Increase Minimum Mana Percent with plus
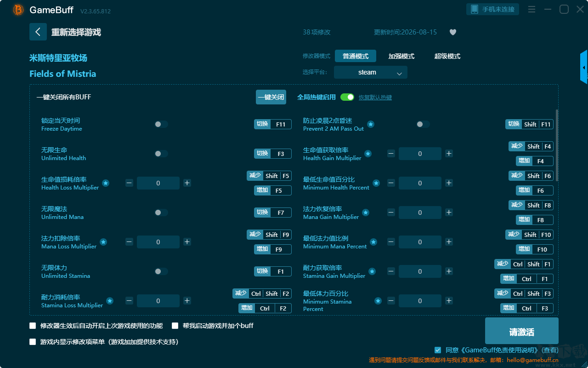The height and width of the screenshot is (368, 588). click(449, 242)
